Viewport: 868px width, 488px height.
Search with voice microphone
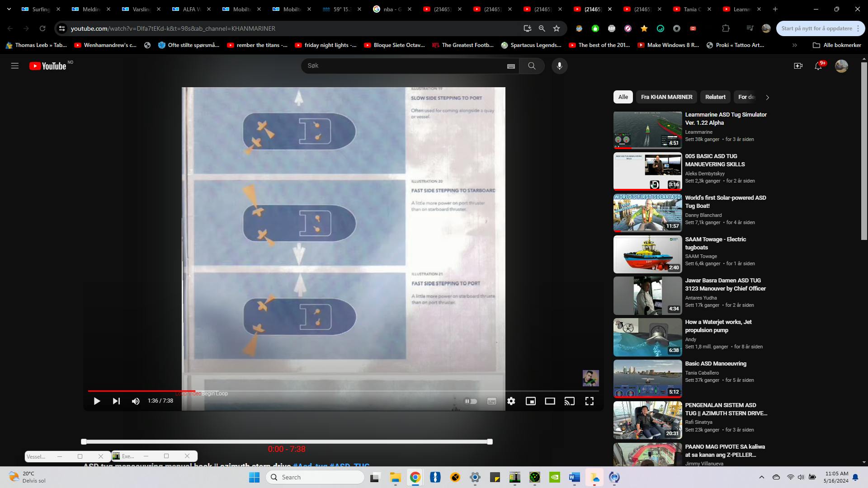(559, 66)
